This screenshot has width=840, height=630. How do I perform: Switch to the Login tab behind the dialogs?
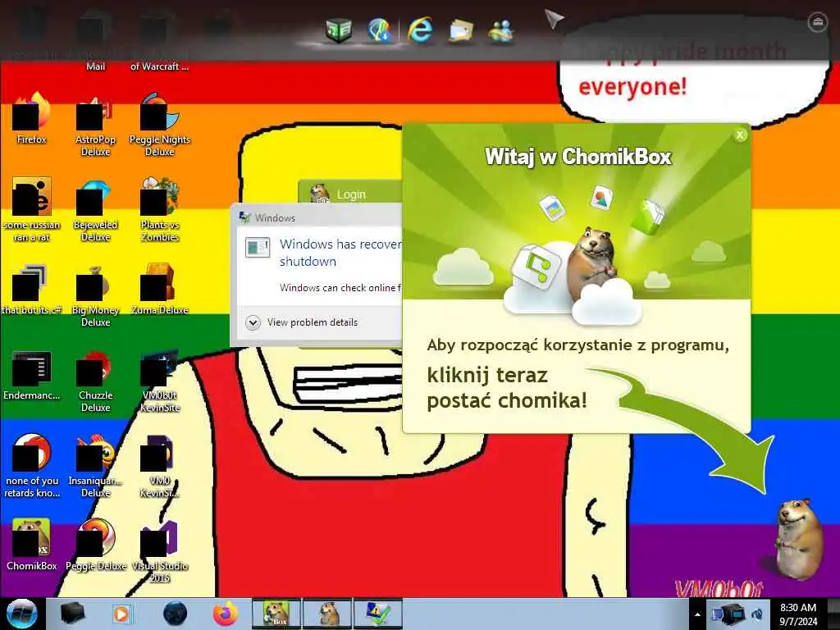(350, 194)
